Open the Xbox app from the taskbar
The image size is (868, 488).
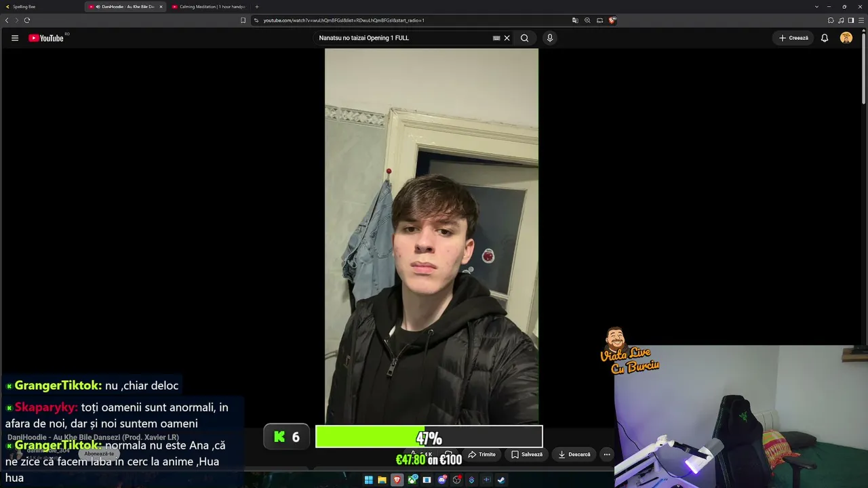(412, 480)
